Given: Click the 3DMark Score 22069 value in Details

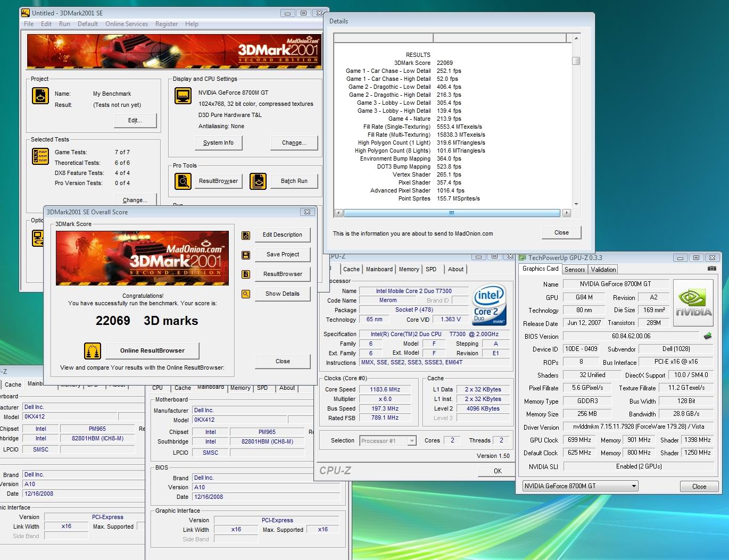Looking at the screenshot, I should point(445,63).
